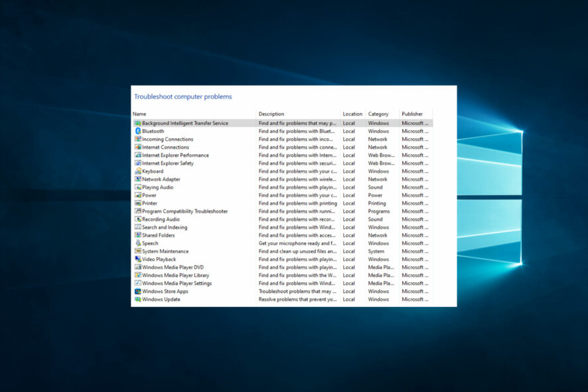This screenshot has width=588, height=392.
Task: Click the Windows Update icon
Action: click(138, 299)
